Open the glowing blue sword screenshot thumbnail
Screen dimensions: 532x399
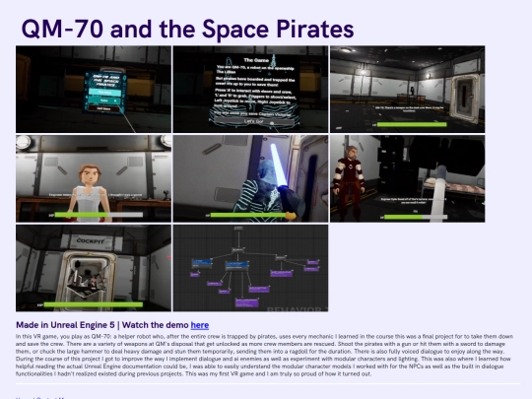pos(250,178)
